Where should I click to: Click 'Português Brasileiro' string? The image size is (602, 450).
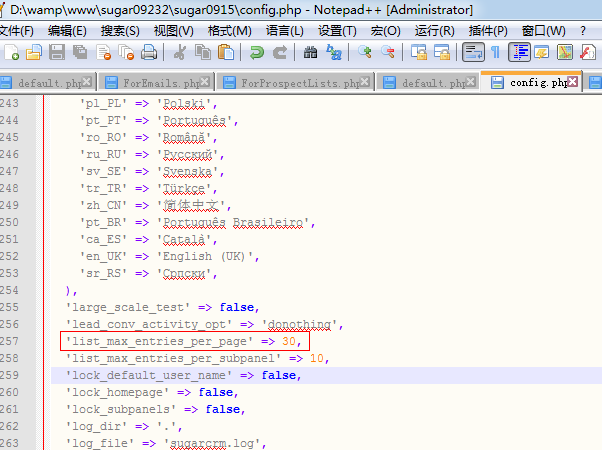tap(233, 222)
